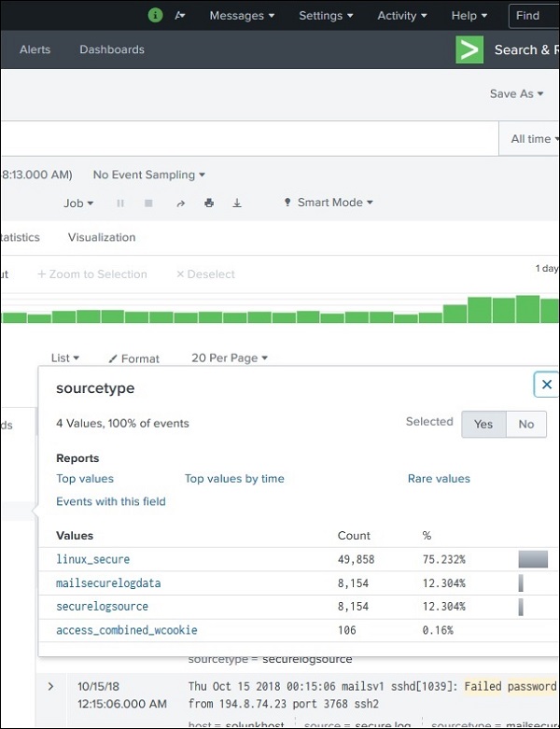Click the tallest green timeline bar
Viewport: 560px width, 729px height.
tap(528, 309)
